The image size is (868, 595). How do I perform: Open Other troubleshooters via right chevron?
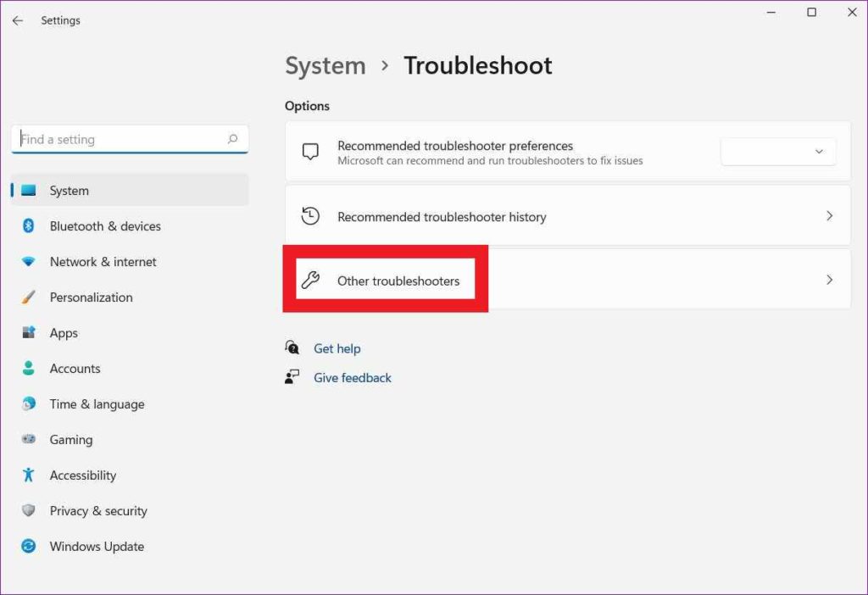[x=829, y=280]
